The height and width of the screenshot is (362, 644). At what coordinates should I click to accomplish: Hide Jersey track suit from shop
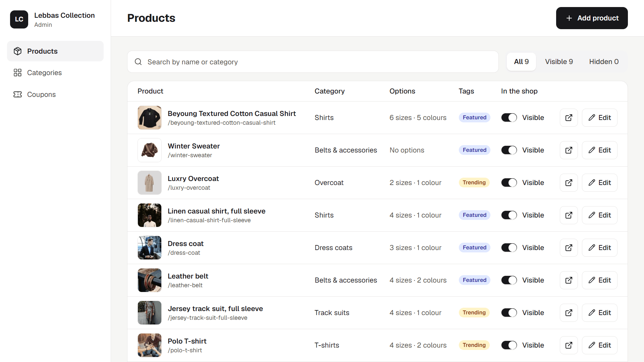coord(509,313)
